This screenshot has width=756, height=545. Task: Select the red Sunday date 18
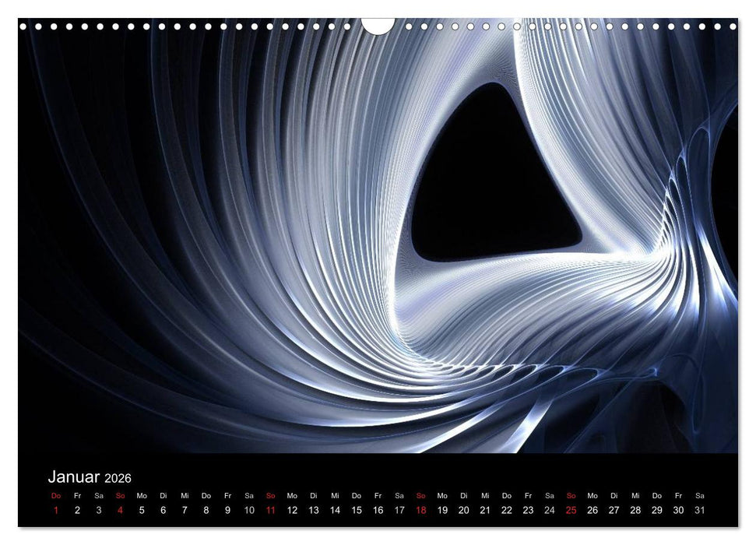(x=423, y=508)
